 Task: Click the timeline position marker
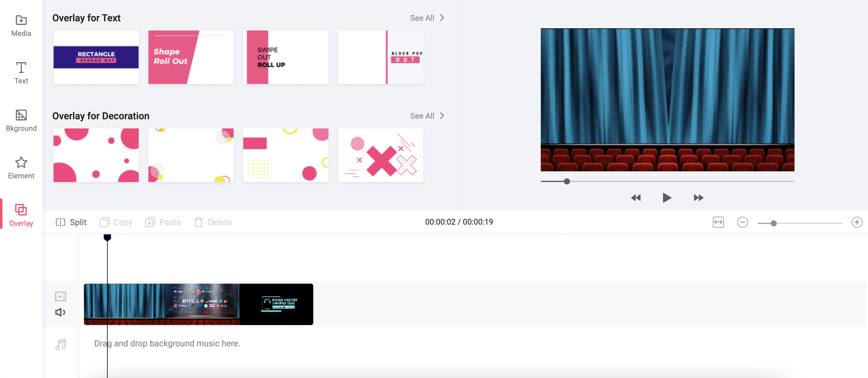point(108,237)
